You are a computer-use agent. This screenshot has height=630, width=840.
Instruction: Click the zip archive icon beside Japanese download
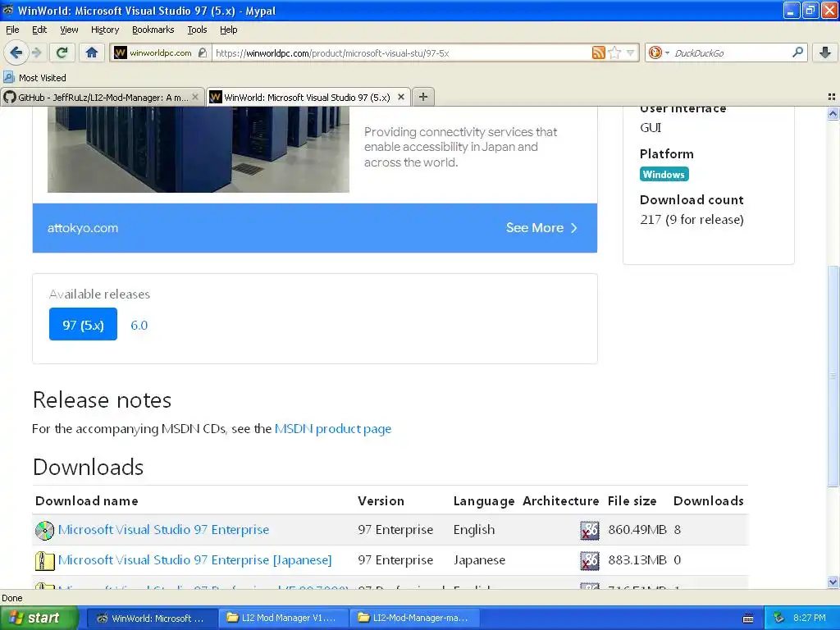point(44,561)
